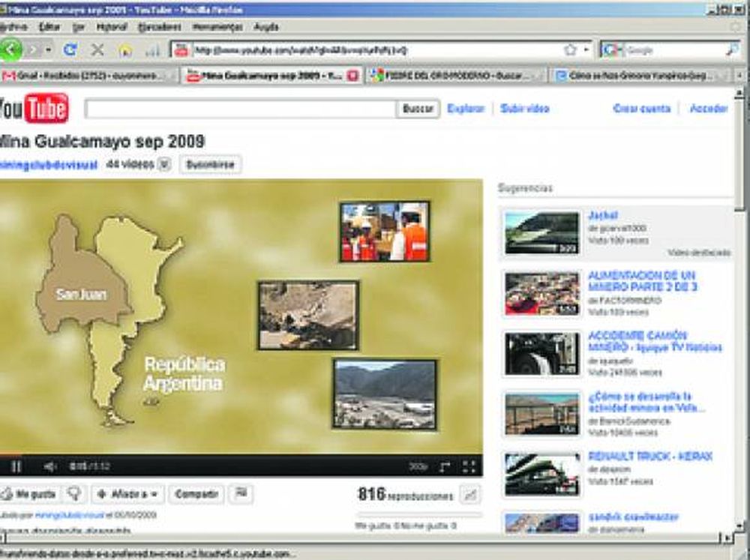Click the browser home icon
Screen dimensions: 750x560
pyautogui.click(x=125, y=50)
